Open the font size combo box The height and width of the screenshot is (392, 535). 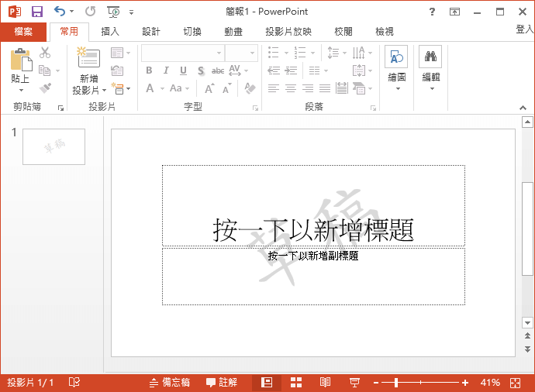(241, 53)
